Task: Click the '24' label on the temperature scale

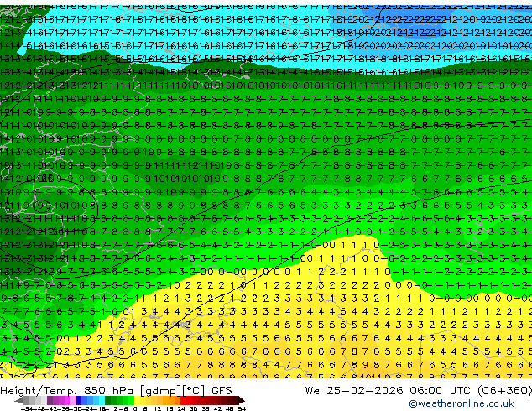Action: tap(181, 409)
